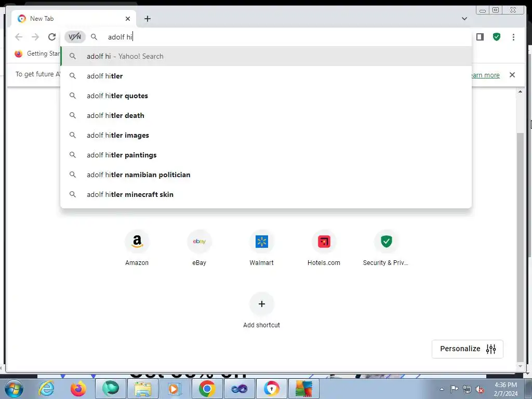The image size is (532, 399).
Task: Open Windows Explorer folder taskbar icon
Action: click(x=143, y=389)
